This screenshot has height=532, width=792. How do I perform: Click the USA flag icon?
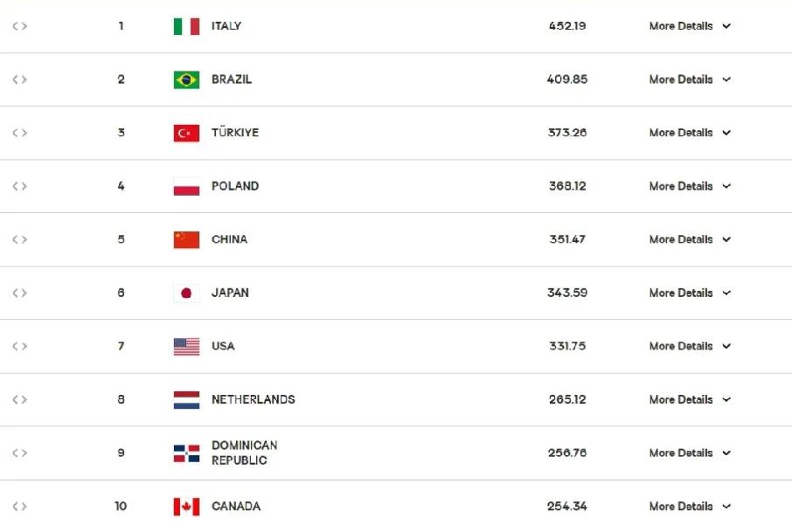point(186,347)
